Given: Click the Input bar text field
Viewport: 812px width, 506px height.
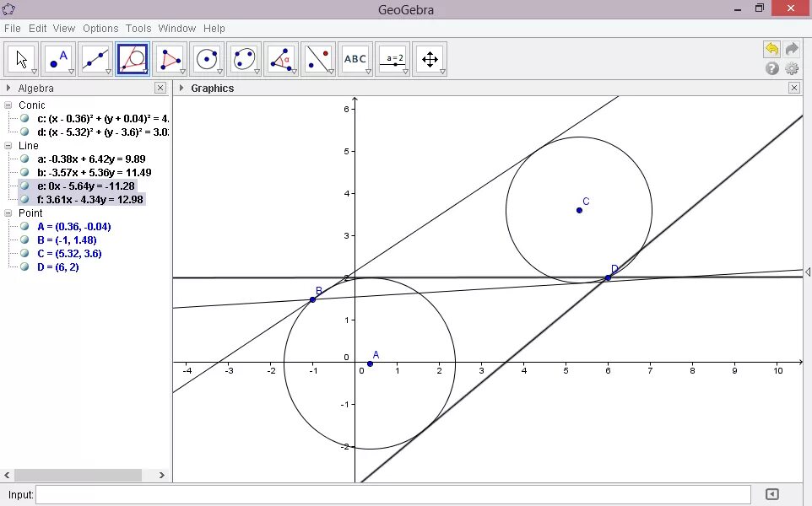Looking at the screenshot, I should click(x=393, y=495).
